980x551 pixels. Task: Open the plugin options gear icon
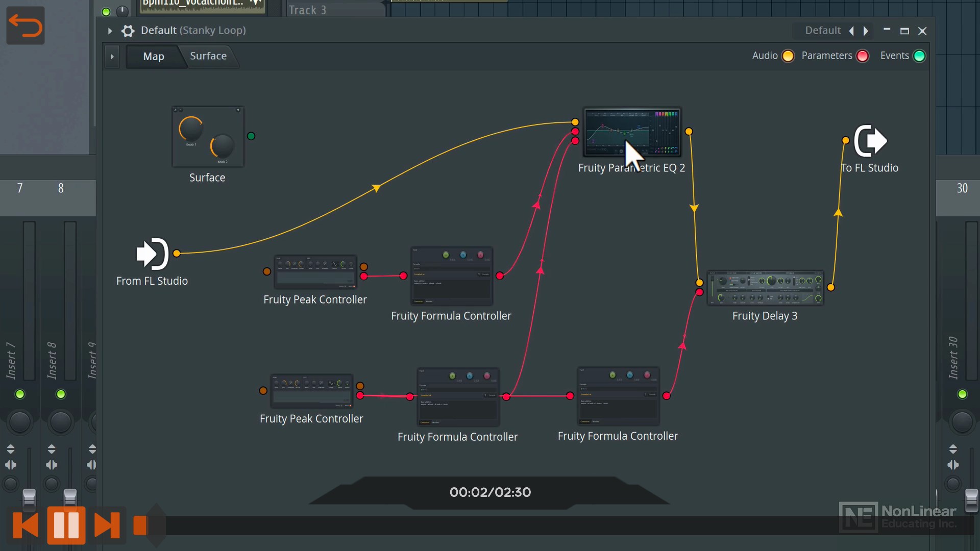click(x=128, y=31)
